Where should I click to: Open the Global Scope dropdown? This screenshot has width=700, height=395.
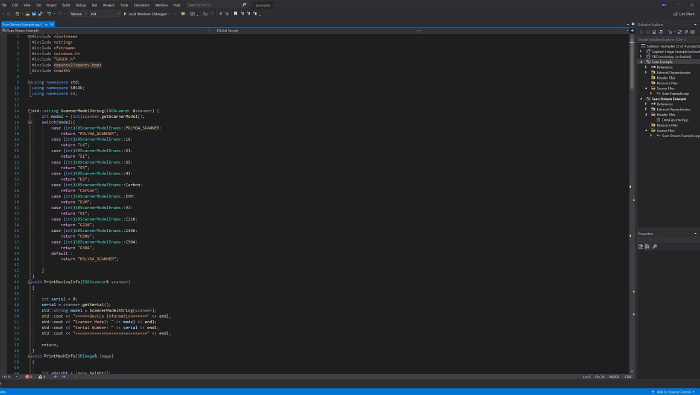(317, 31)
